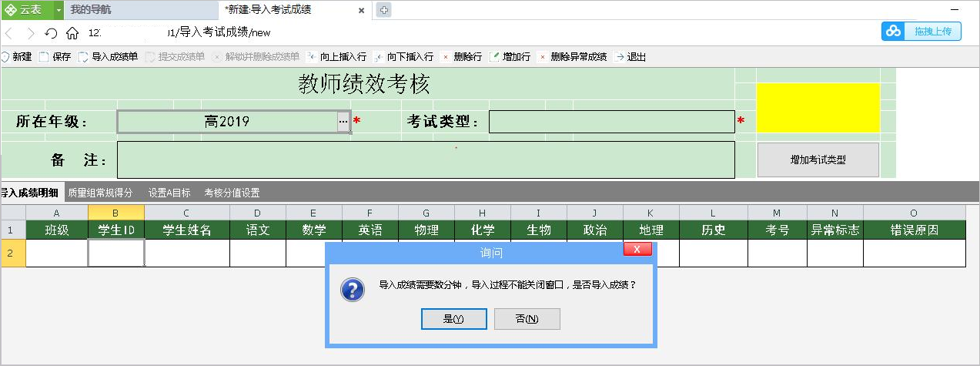
Task: Click the 异常标志 column title cell
Action: (x=835, y=230)
